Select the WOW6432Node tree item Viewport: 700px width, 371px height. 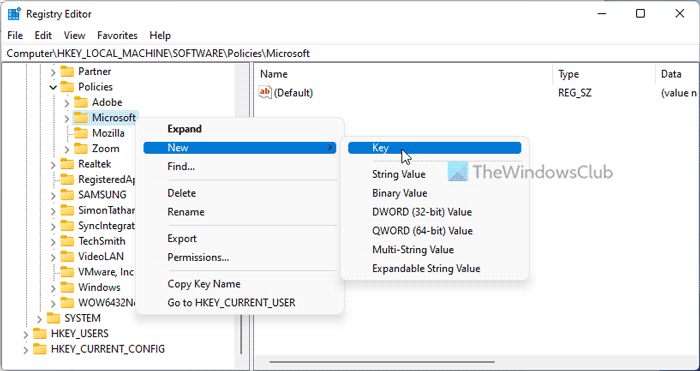tap(106, 303)
